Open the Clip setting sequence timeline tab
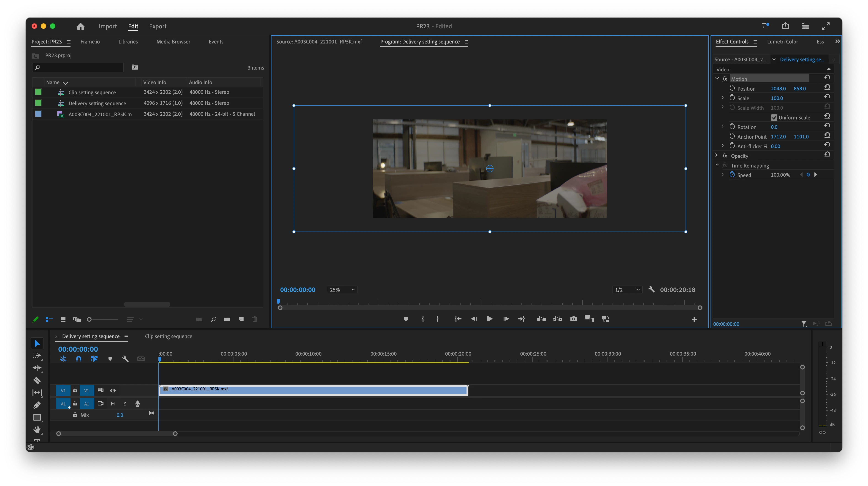The height and width of the screenshot is (486, 868). click(168, 336)
